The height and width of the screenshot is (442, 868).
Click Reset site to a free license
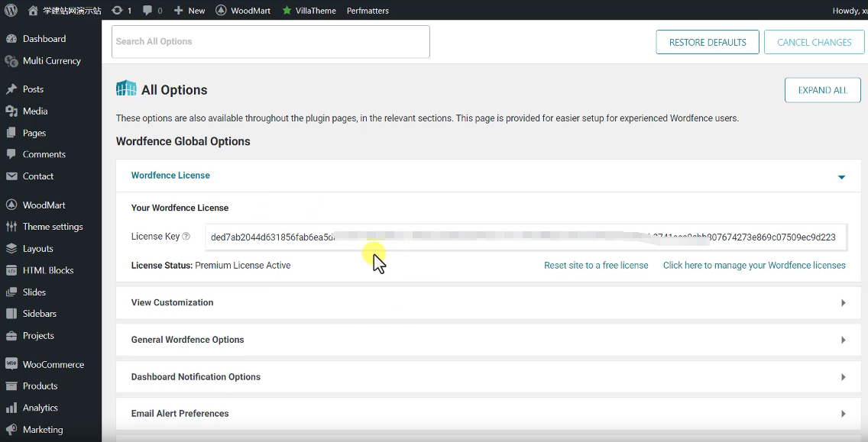point(596,266)
